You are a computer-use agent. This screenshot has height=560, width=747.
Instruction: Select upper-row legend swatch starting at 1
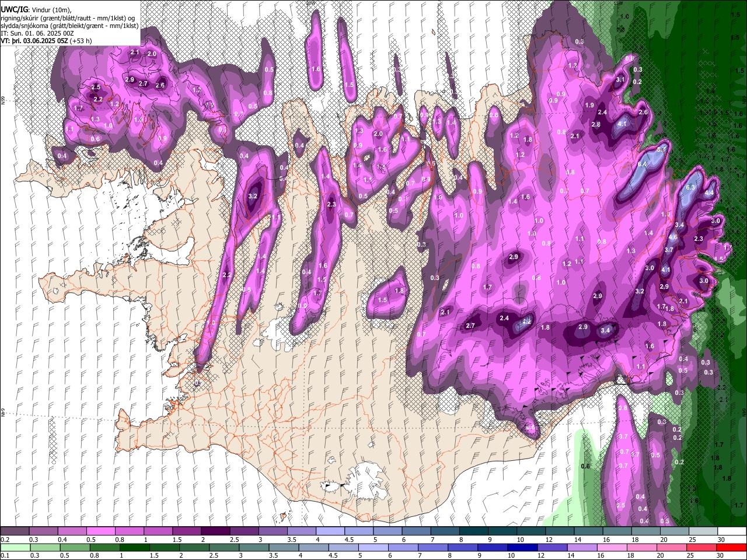coord(158,531)
